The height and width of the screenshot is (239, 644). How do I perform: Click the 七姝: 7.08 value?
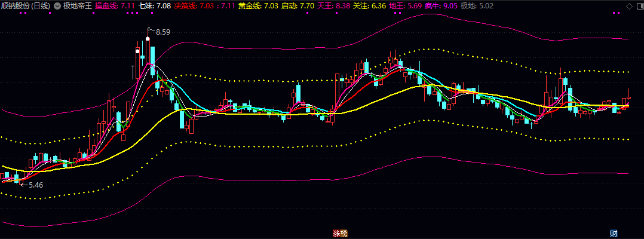pos(154,6)
